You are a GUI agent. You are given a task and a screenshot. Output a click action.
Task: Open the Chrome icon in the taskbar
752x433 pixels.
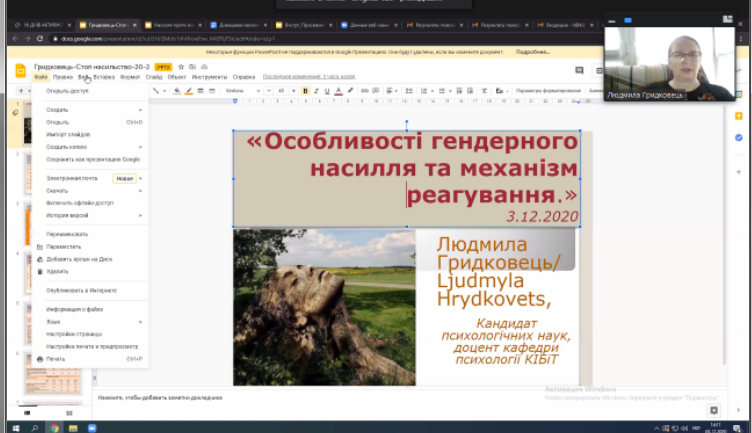[54, 428]
